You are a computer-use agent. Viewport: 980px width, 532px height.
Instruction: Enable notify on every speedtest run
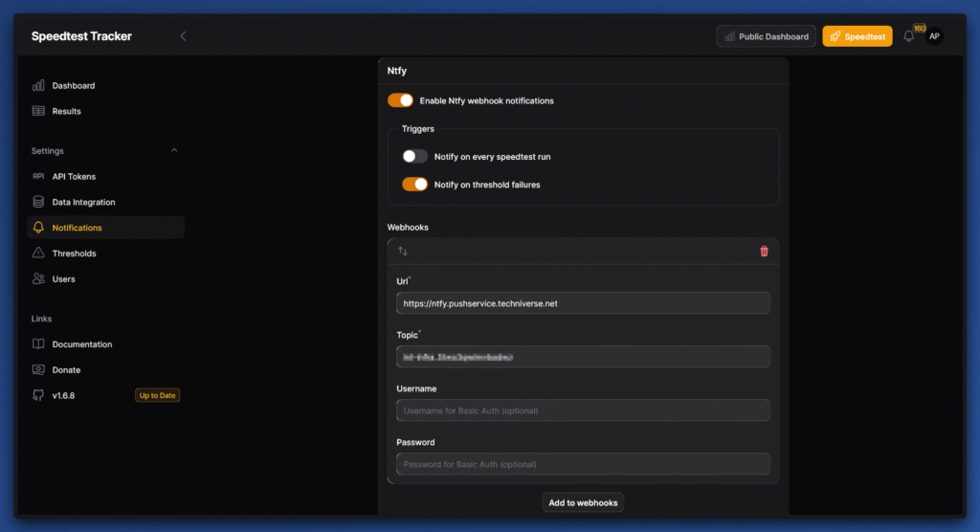(x=414, y=156)
